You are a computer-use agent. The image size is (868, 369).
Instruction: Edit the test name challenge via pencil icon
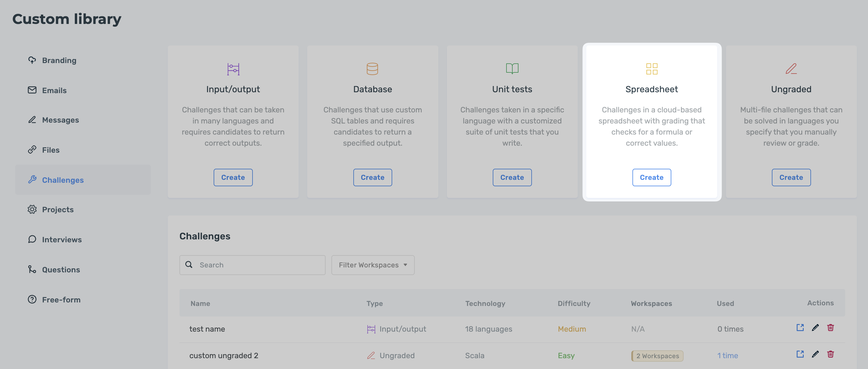[x=815, y=328]
